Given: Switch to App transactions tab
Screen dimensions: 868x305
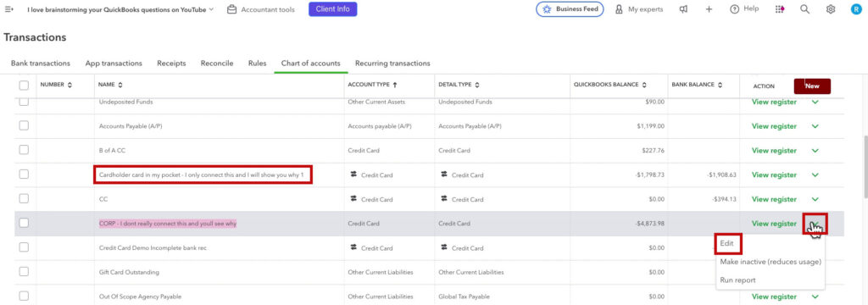Looking at the screenshot, I should point(114,63).
